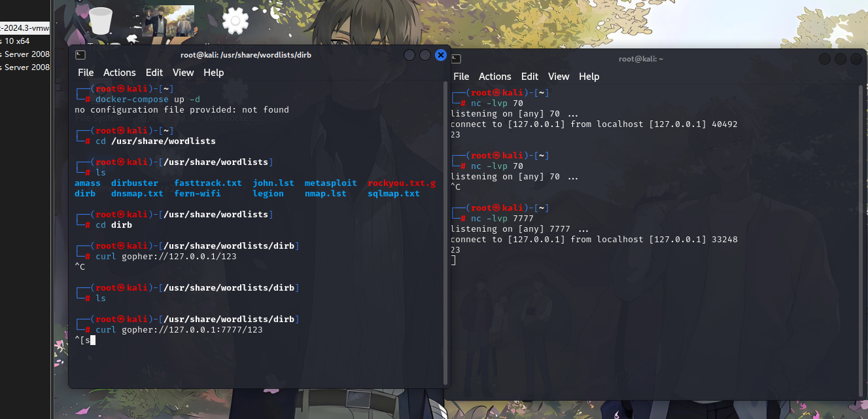Open View menu in root@kali:~ terminal
This screenshot has height=419, width=868.
tap(559, 77)
